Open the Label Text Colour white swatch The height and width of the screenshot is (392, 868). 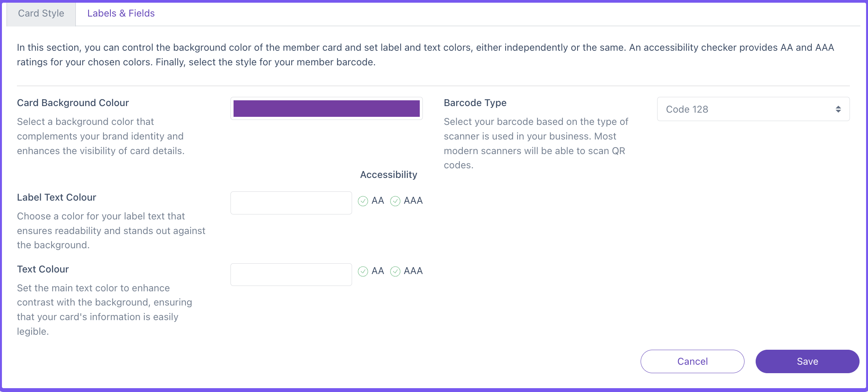[x=291, y=203]
